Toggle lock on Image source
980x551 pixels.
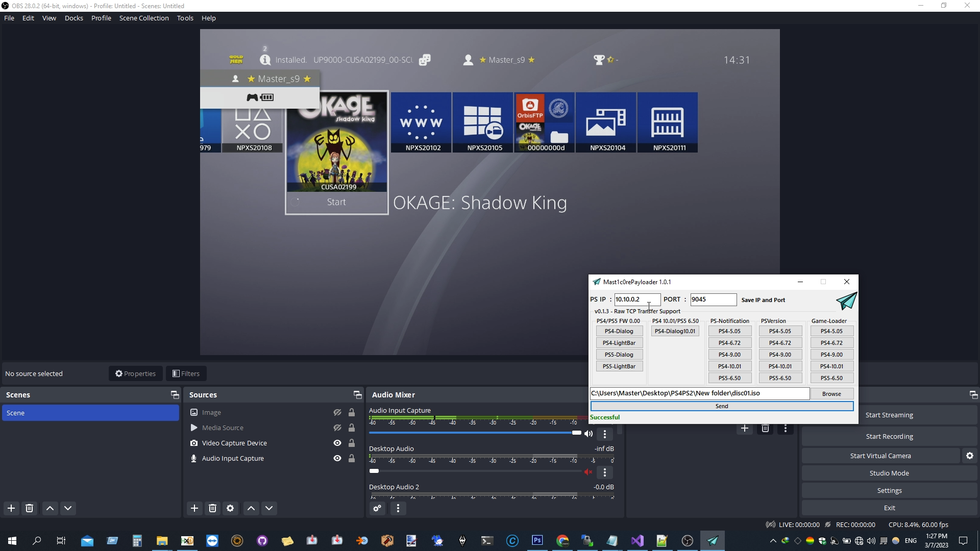pyautogui.click(x=352, y=412)
